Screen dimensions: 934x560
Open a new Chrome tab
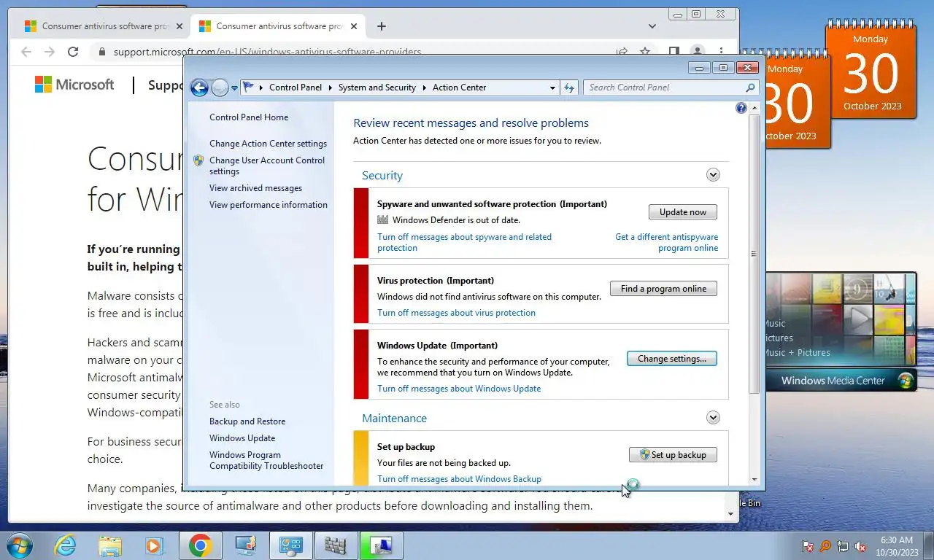pyautogui.click(x=381, y=26)
